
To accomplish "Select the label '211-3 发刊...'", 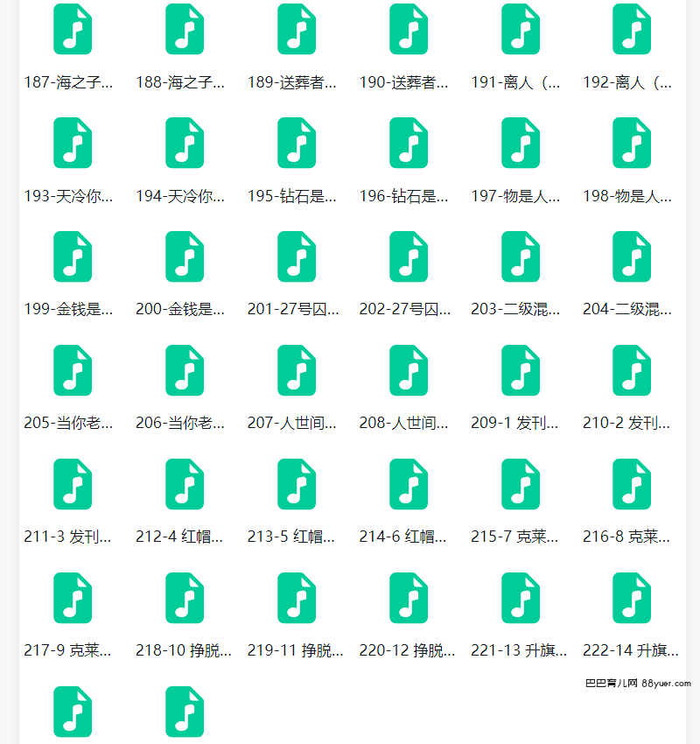I will click(x=67, y=537).
